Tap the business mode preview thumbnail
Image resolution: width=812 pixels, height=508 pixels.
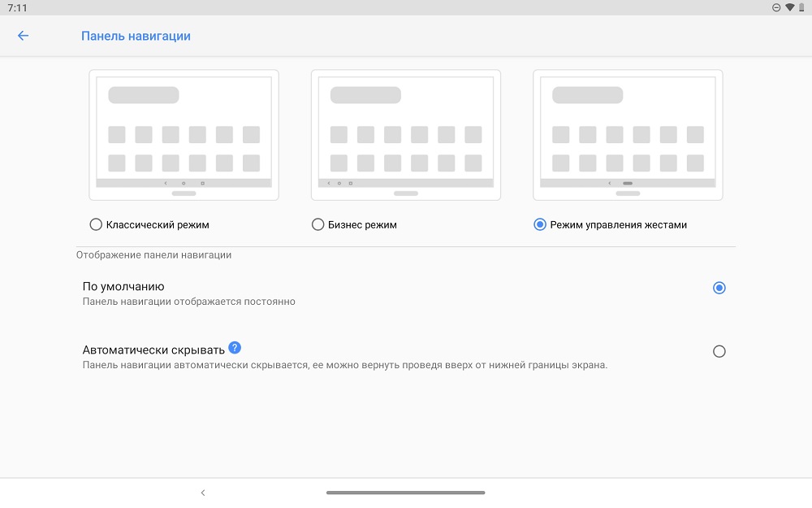click(406, 135)
